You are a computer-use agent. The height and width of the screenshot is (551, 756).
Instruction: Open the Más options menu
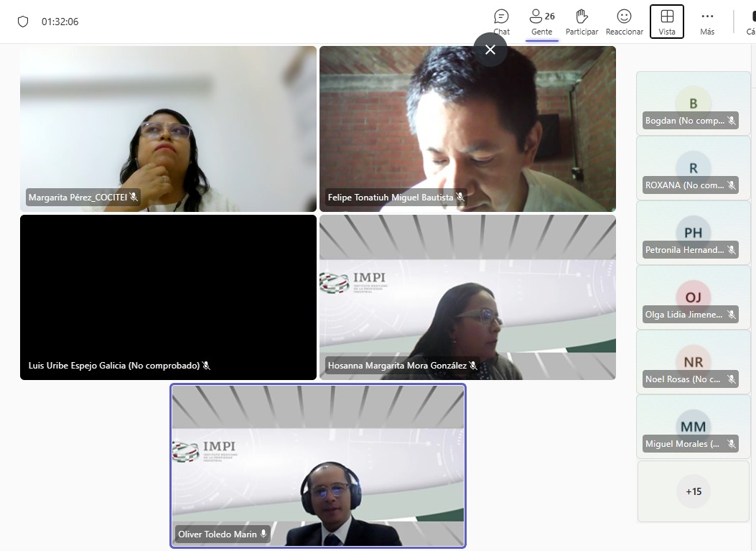coord(707,22)
